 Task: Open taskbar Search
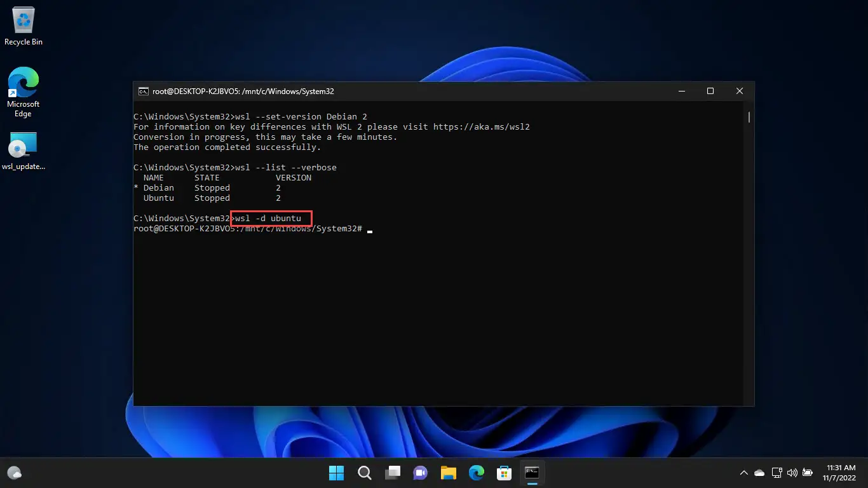point(364,473)
